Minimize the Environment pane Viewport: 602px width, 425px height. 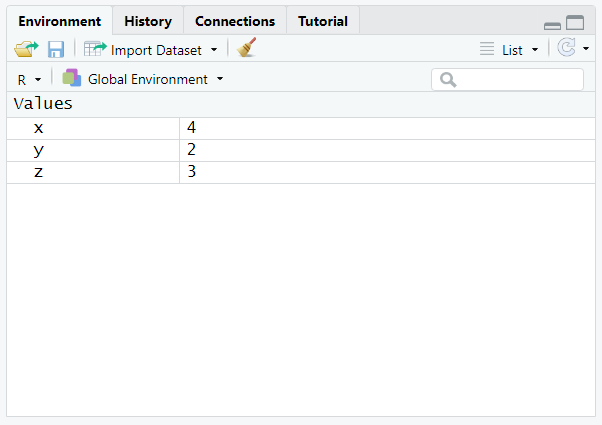[x=552, y=24]
